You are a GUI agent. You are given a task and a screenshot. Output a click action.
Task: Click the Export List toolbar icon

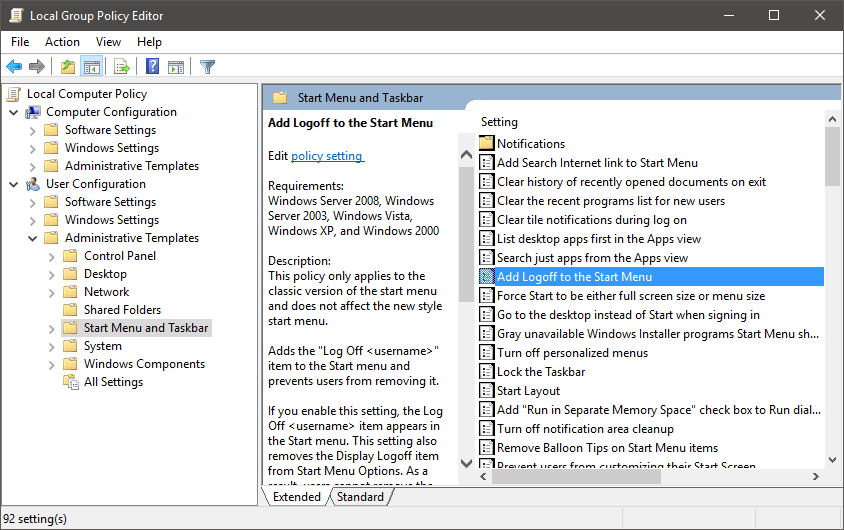click(x=122, y=67)
